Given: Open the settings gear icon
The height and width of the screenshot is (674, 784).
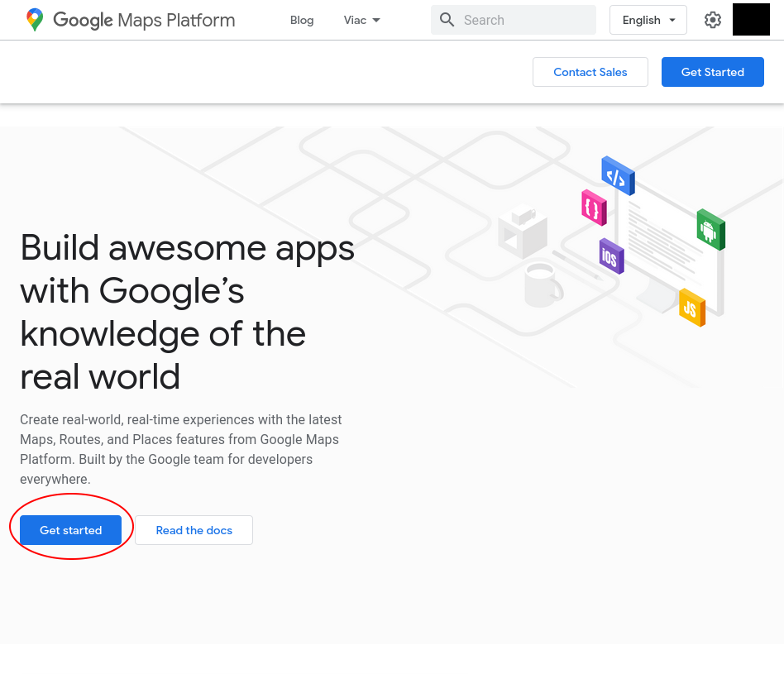Looking at the screenshot, I should coord(713,20).
